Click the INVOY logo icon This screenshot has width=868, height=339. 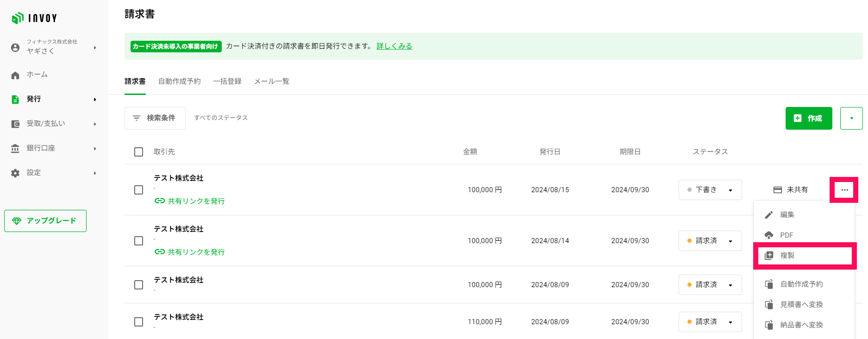point(18,18)
